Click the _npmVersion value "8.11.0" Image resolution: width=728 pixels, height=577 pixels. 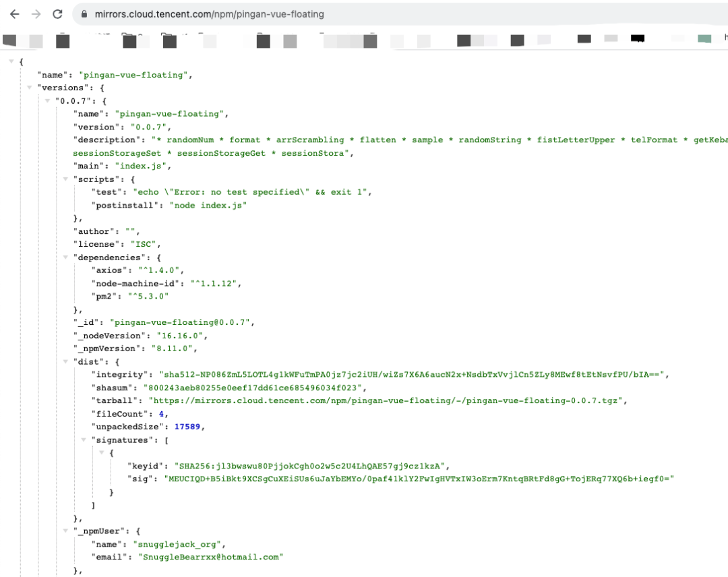coord(172,348)
